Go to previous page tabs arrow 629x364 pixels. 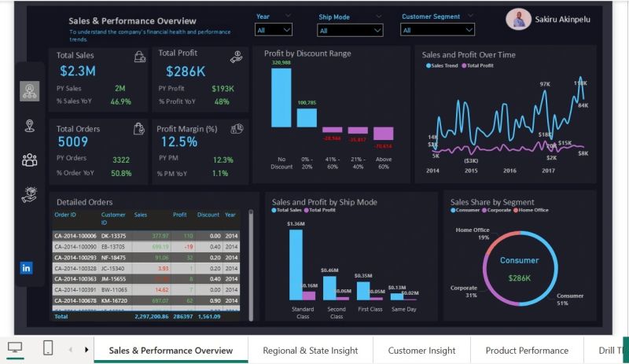pyautogui.click(x=71, y=350)
